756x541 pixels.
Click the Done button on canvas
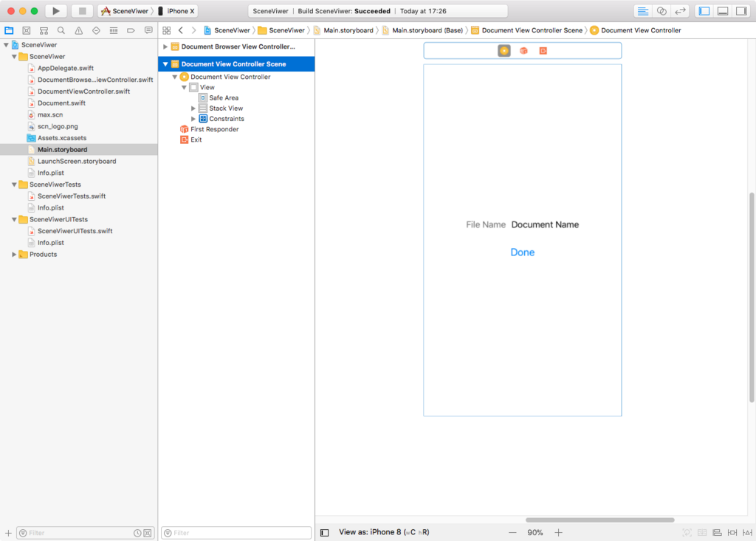523,252
